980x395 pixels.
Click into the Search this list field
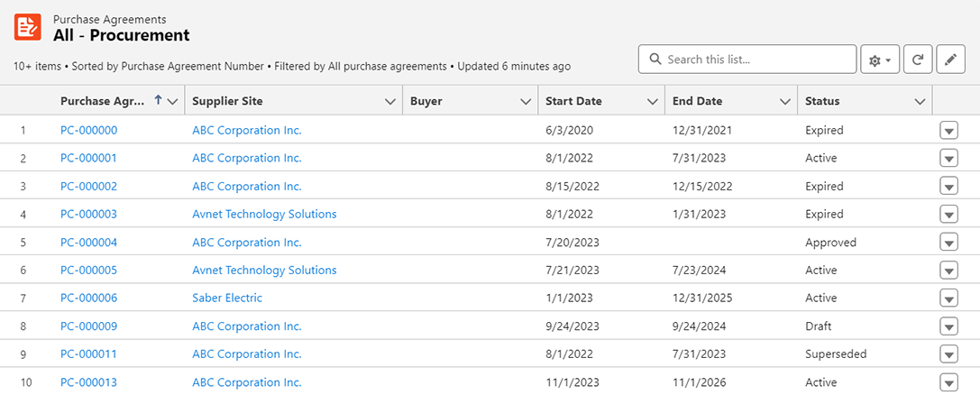pos(756,60)
